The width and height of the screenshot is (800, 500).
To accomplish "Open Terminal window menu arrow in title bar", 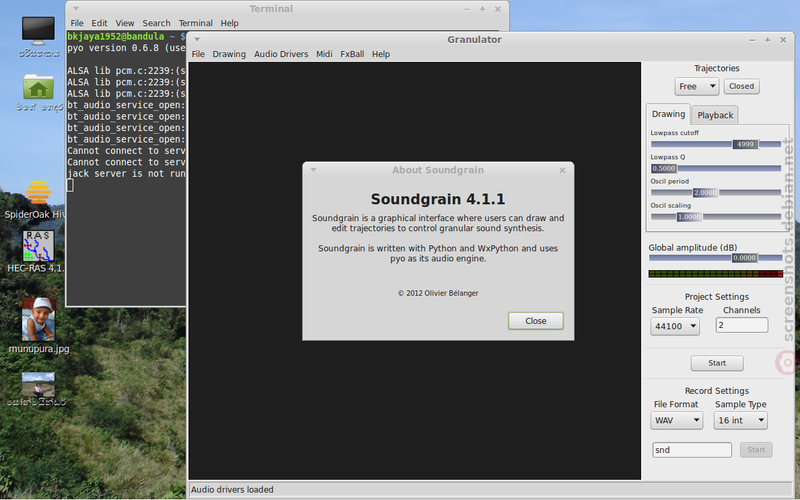I will [76, 9].
